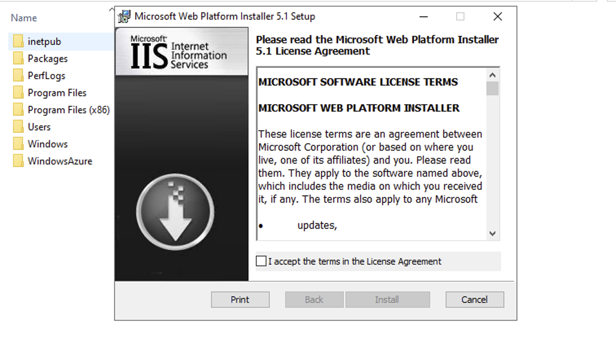Click the greyed-out Back button
The image size is (616, 364).
point(314,300)
